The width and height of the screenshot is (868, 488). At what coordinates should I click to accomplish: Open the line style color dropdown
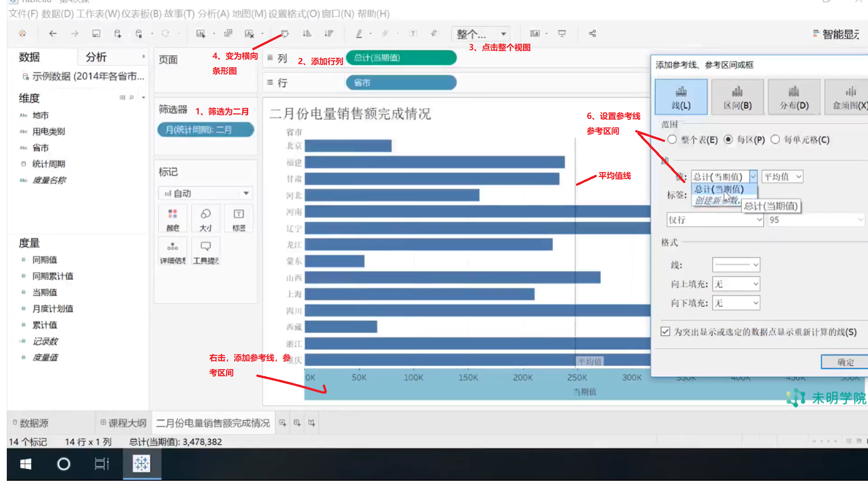(x=736, y=265)
